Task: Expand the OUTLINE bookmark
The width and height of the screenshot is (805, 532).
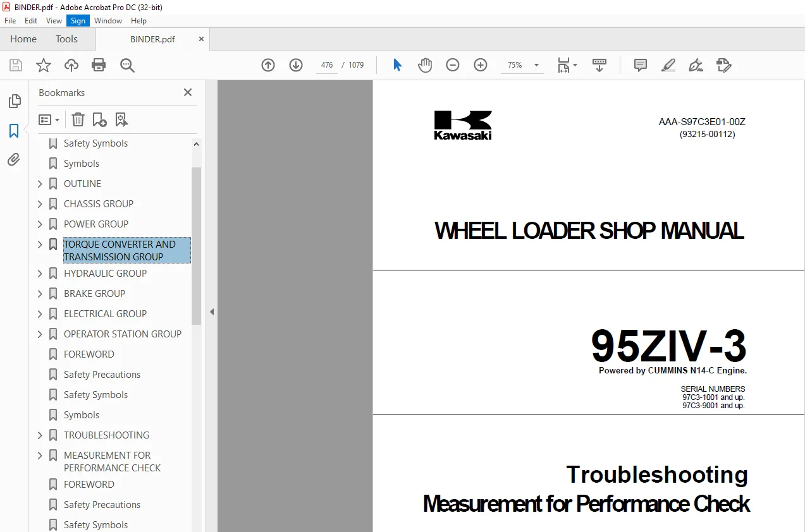Action: (40, 184)
